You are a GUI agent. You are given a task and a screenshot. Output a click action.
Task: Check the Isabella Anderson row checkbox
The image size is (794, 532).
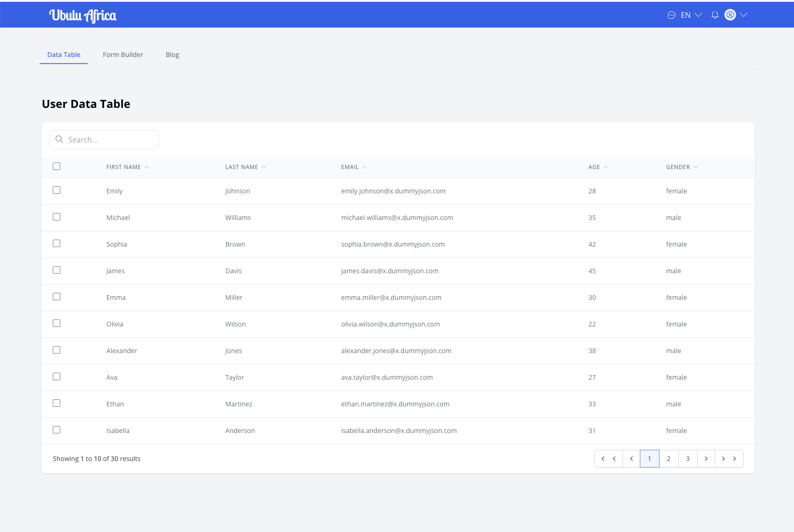pyautogui.click(x=57, y=430)
